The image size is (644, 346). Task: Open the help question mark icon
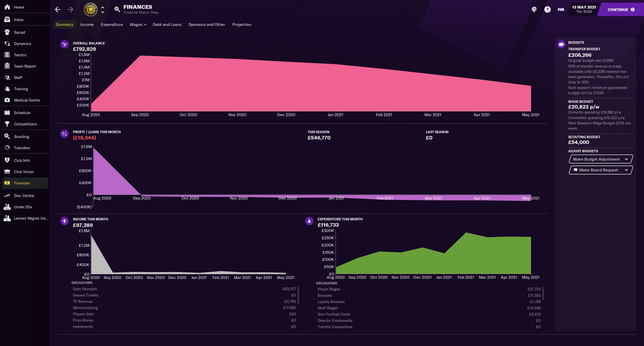547,10
